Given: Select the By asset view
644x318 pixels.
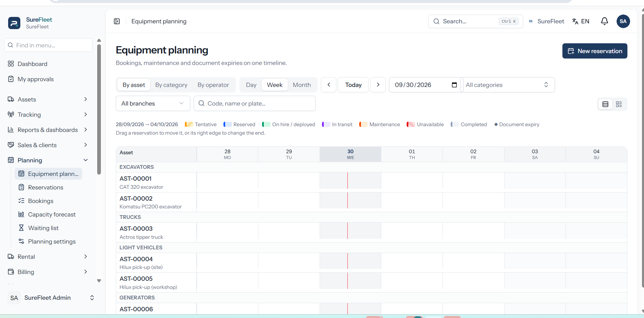Looking at the screenshot, I should (134, 85).
